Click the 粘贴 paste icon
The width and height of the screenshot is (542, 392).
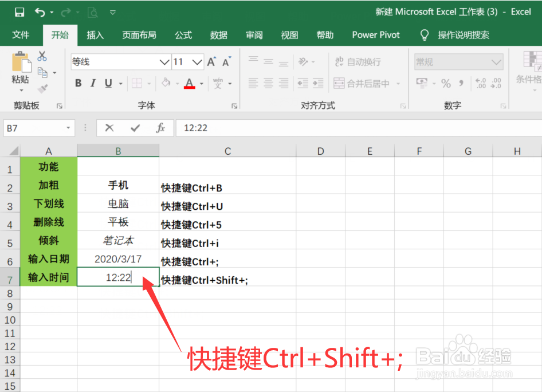tap(21, 62)
